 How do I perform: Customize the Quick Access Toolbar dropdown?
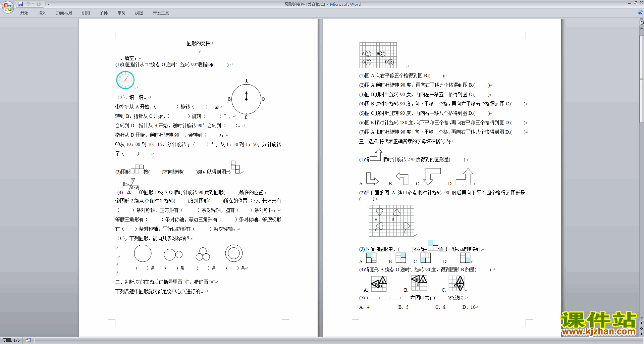point(48,4)
